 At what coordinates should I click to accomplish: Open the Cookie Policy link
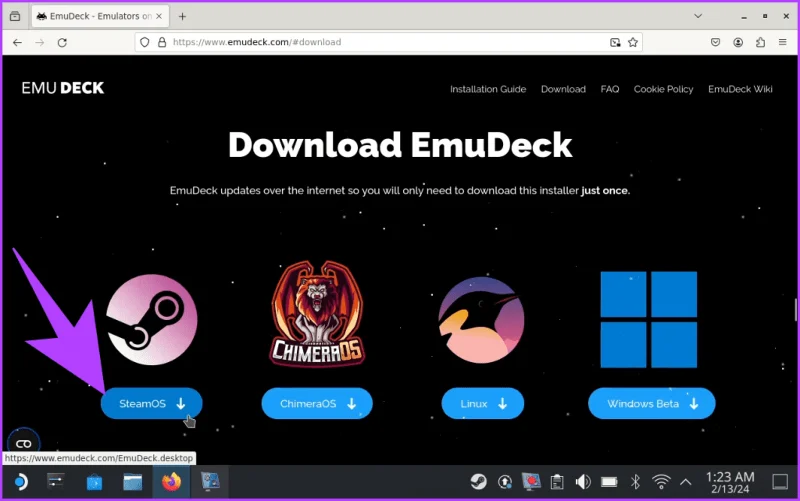pos(663,89)
